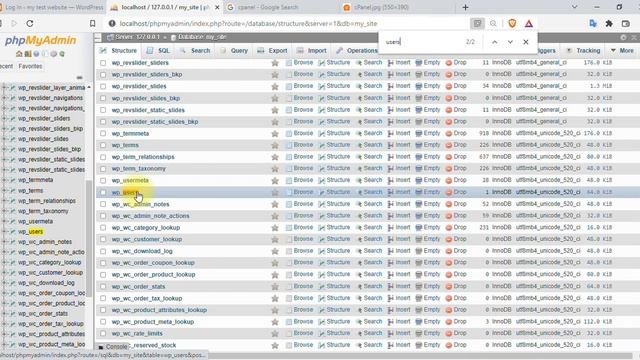640x360 pixels.
Task: Check the wp_usermeta row checkbox
Action: tap(103, 180)
